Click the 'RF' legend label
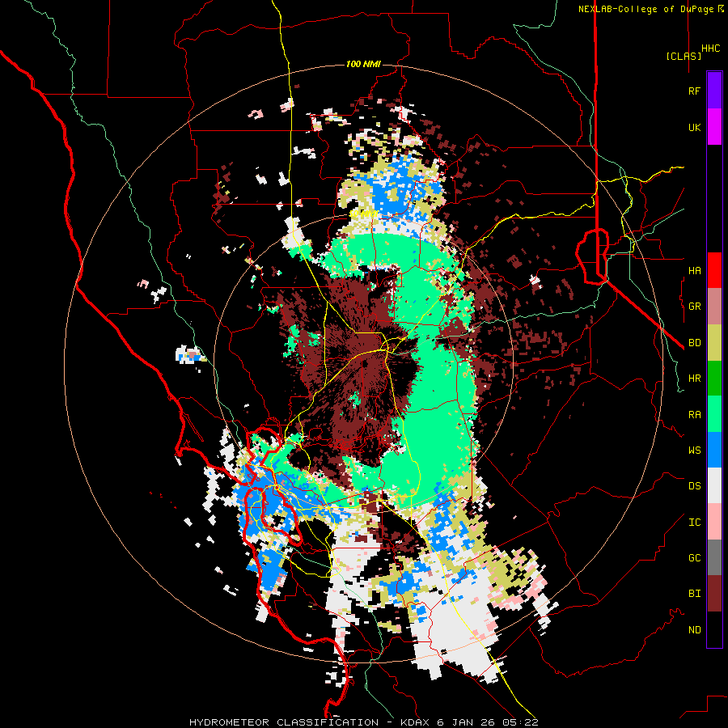 [694, 91]
